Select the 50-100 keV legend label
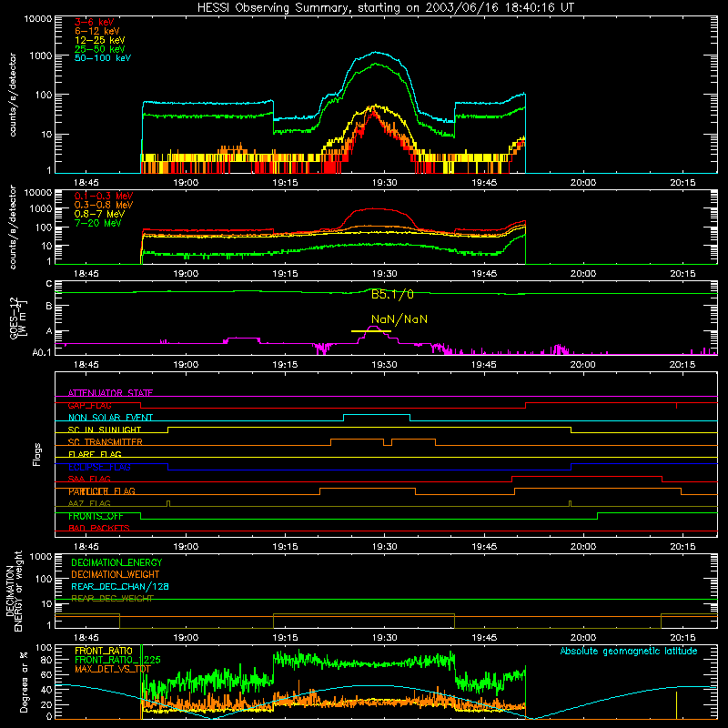Viewport: 728px width, 728px height. click(x=103, y=58)
